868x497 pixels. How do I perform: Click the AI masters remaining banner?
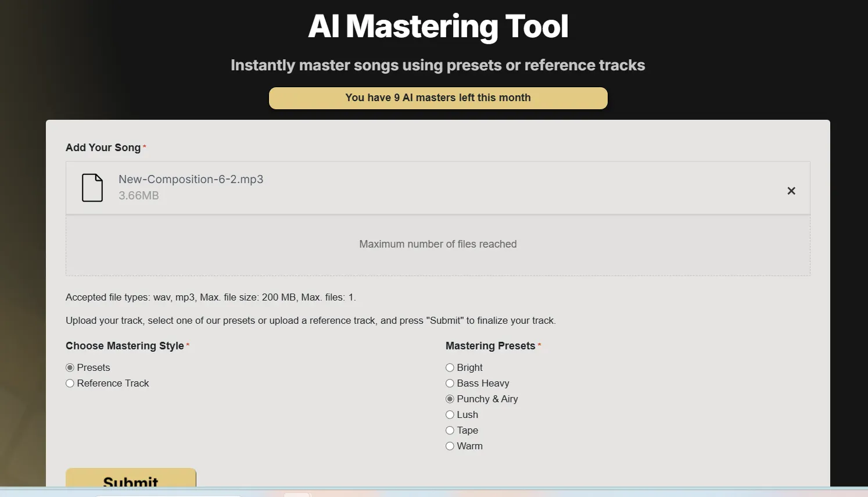438,98
